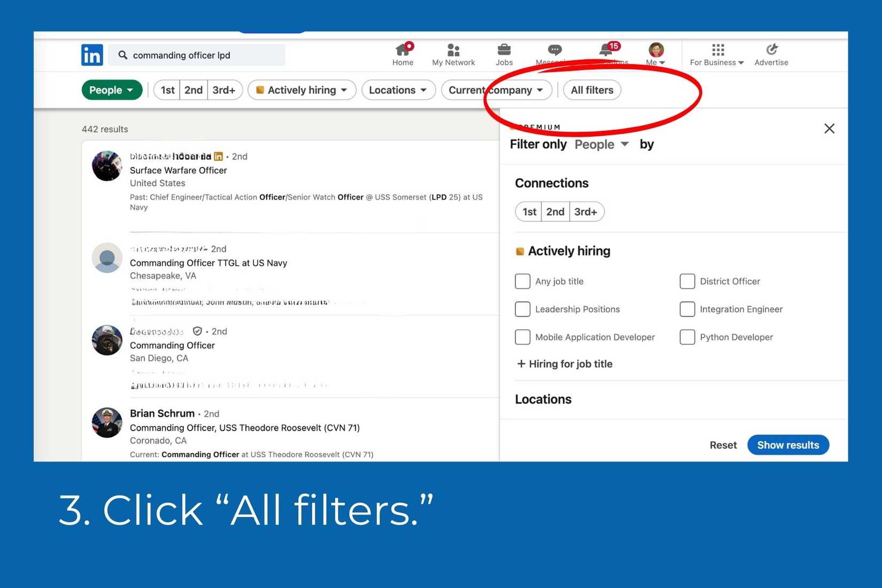Check the Python Developer checkbox

click(687, 337)
